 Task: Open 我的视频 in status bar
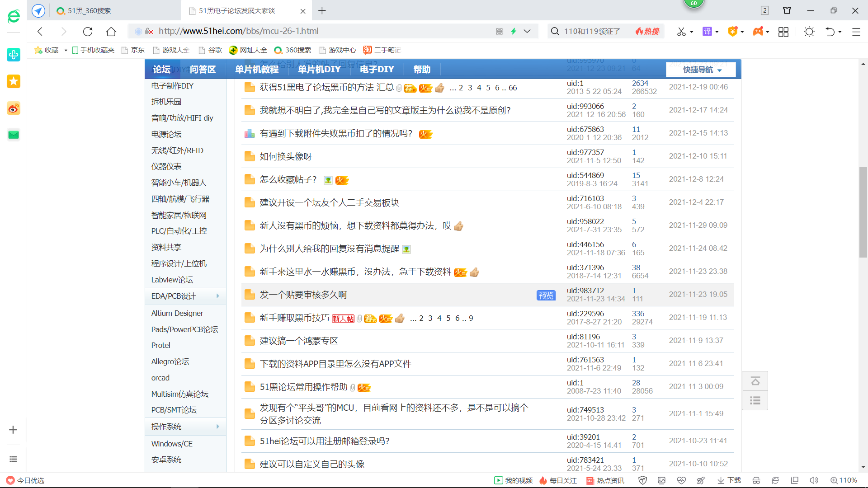pos(514,480)
